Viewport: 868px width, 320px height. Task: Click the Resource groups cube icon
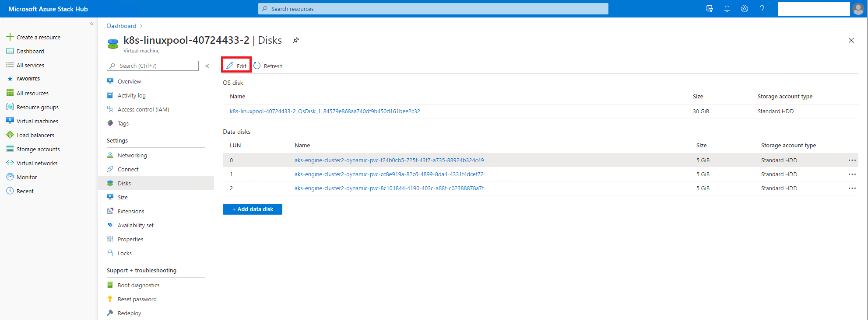(x=10, y=107)
